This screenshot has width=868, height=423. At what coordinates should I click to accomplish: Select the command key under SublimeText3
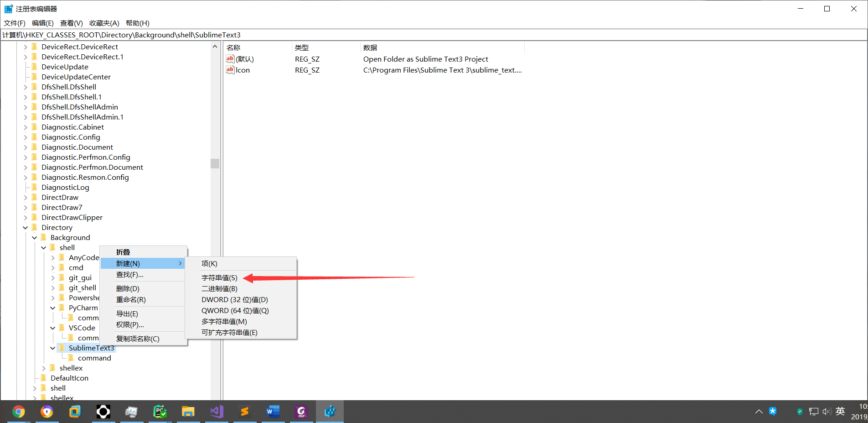tap(94, 358)
